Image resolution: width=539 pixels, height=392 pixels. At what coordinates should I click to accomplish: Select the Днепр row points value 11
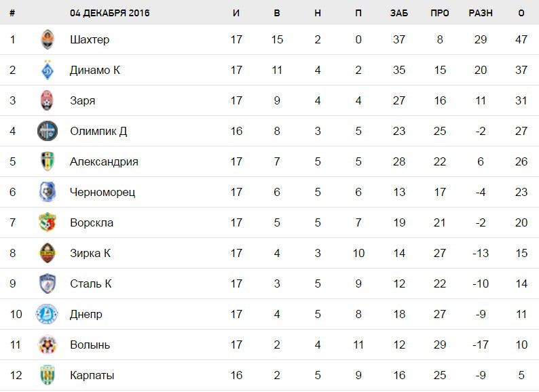[521, 314]
